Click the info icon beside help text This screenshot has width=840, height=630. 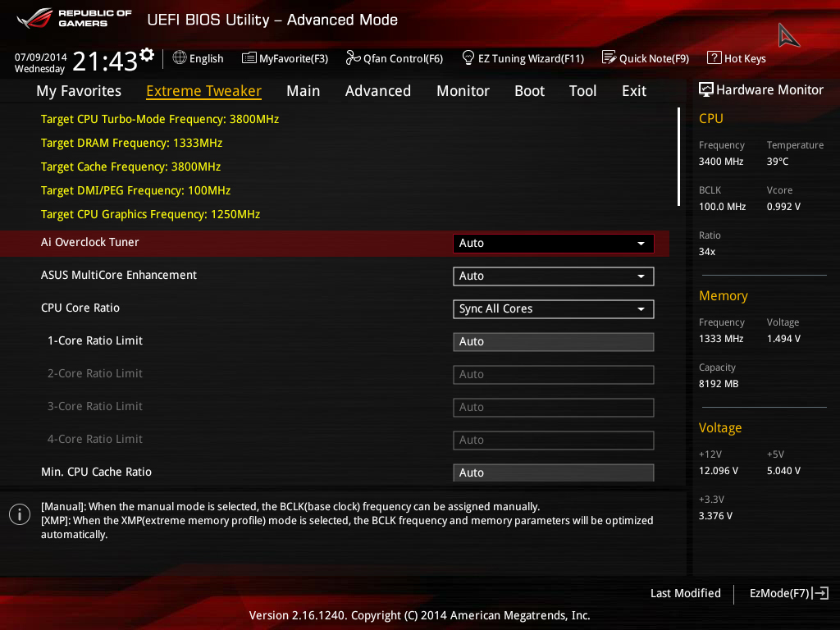pos(20,514)
